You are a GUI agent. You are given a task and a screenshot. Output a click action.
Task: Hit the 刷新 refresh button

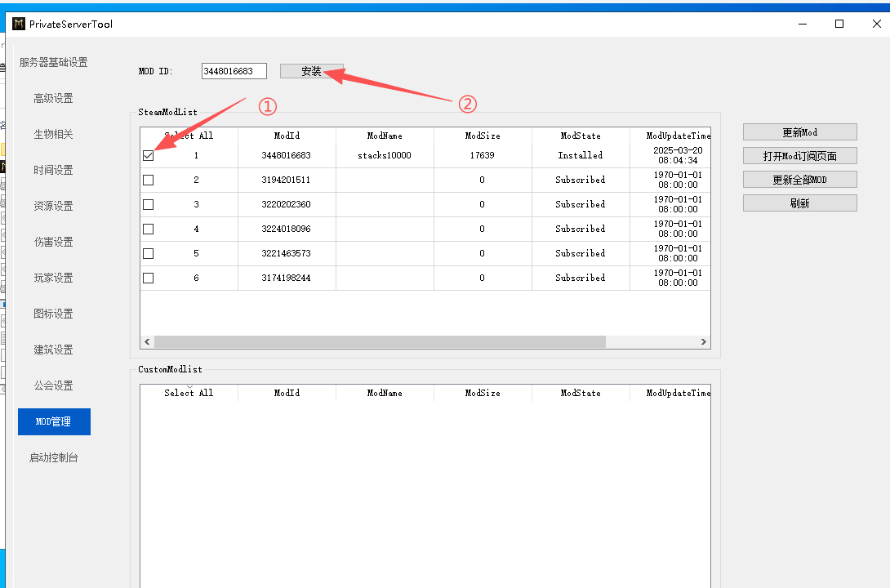click(799, 203)
